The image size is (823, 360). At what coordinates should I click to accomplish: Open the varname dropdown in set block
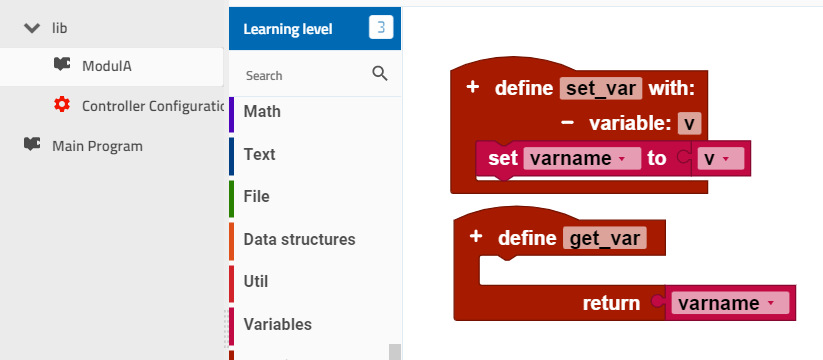(582, 158)
